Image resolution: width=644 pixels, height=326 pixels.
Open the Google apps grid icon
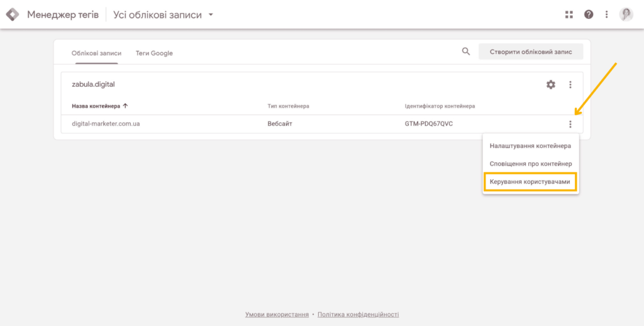[x=569, y=15]
